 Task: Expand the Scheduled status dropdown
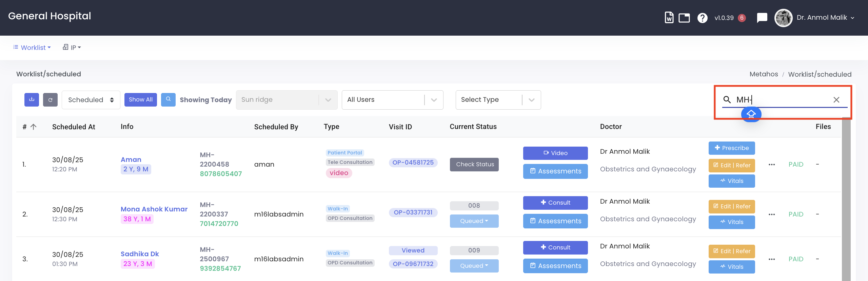pyautogui.click(x=91, y=100)
